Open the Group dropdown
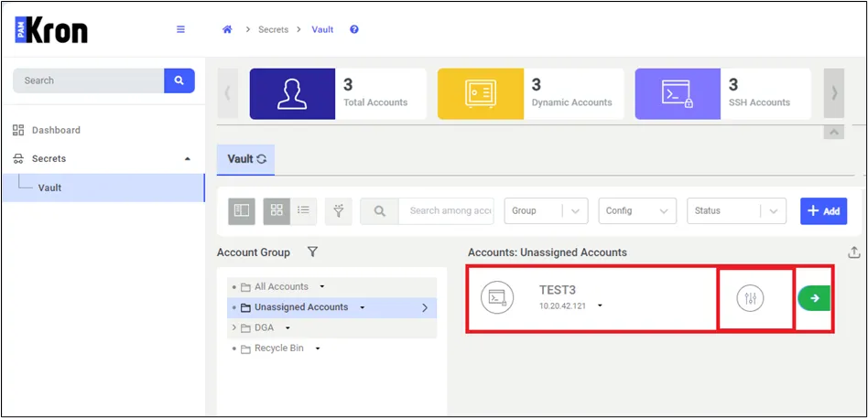The width and height of the screenshot is (868, 418). pos(546,210)
